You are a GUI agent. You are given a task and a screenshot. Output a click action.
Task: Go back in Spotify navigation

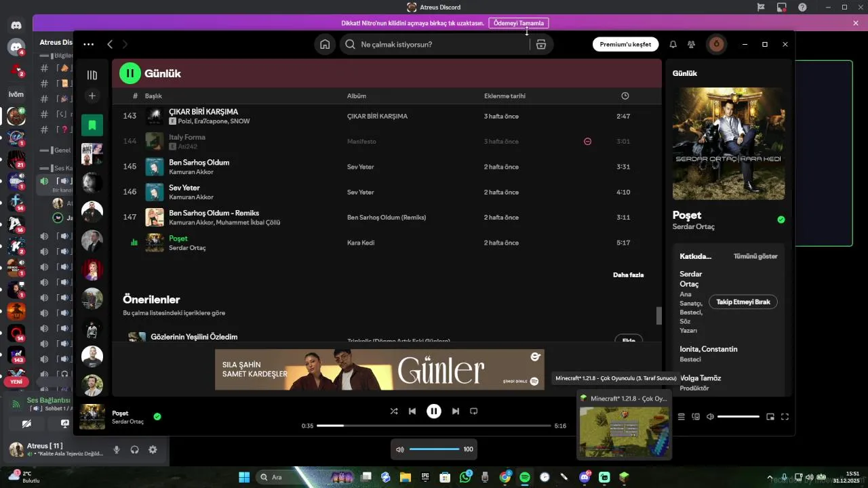pyautogui.click(x=110, y=44)
